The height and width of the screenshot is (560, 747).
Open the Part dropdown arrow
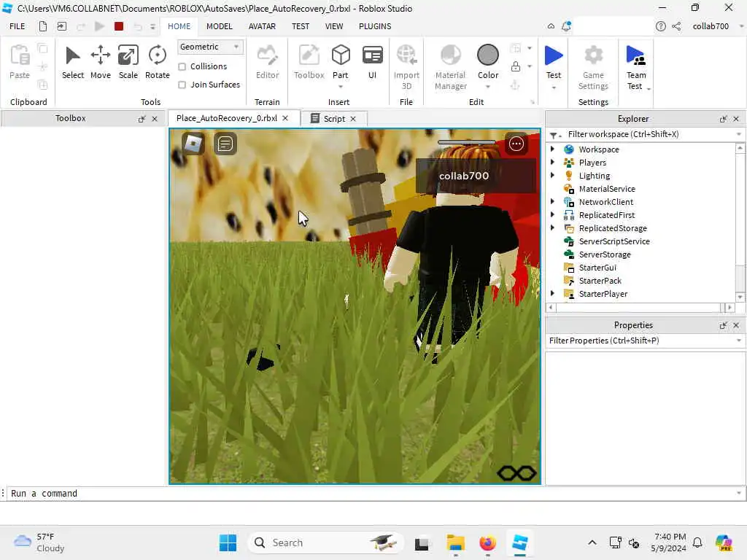pos(340,87)
